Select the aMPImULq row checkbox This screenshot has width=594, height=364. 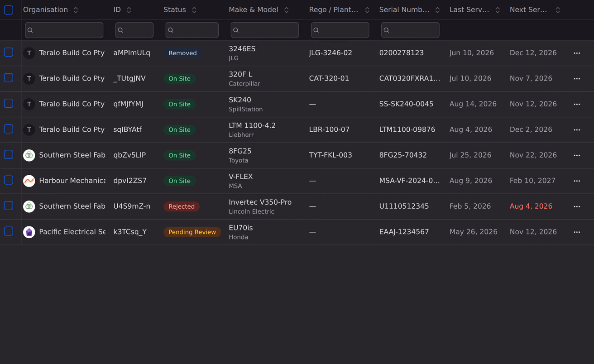(x=9, y=53)
